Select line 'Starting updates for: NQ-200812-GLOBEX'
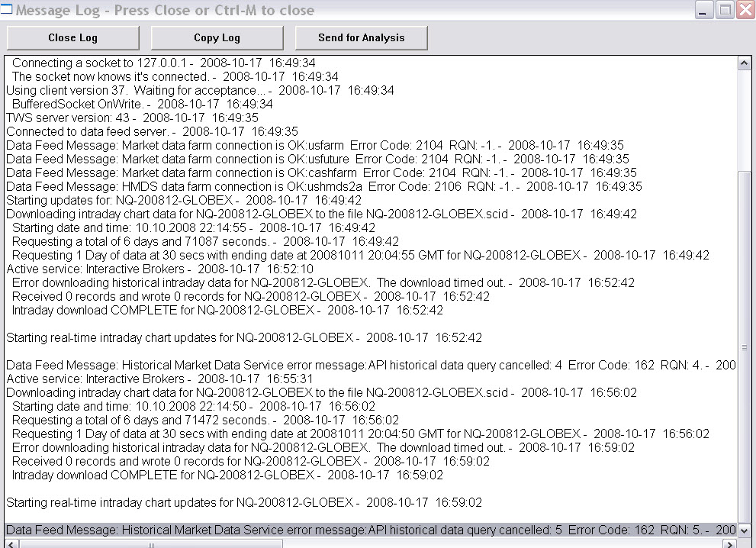This screenshot has width=756, height=548. 184,201
